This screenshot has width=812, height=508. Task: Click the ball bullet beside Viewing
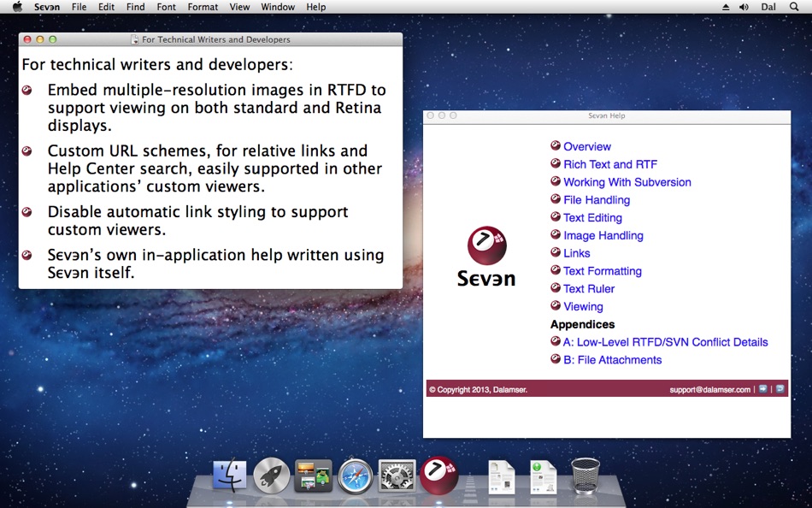(556, 305)
